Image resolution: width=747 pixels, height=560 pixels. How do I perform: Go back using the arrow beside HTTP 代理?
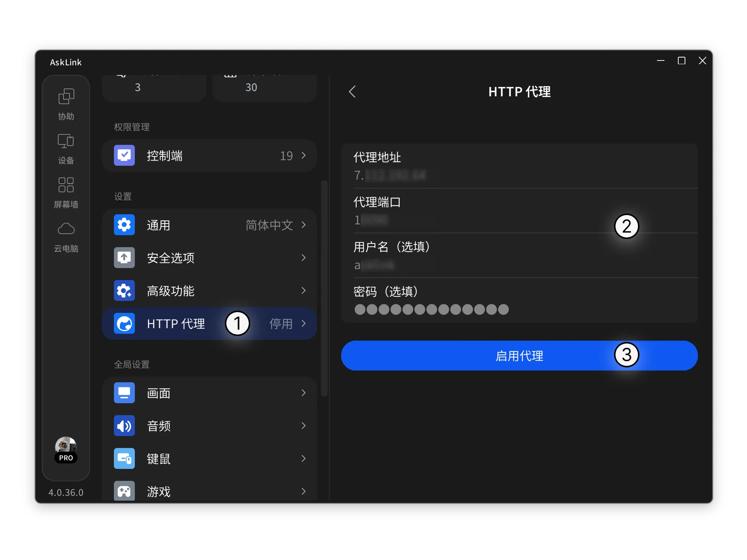click(351, 91)
